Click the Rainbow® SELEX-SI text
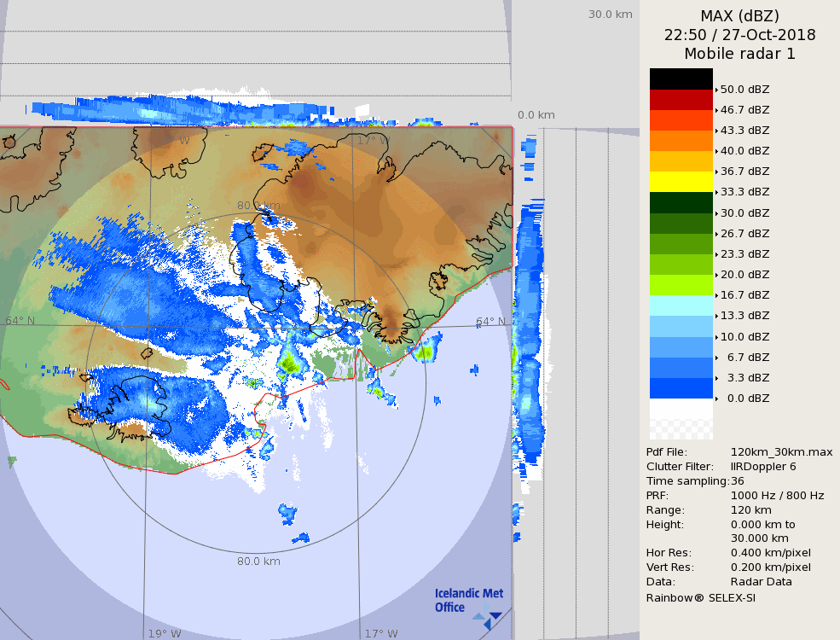This screenshot has width=840, height=640. tap(700, 597)
